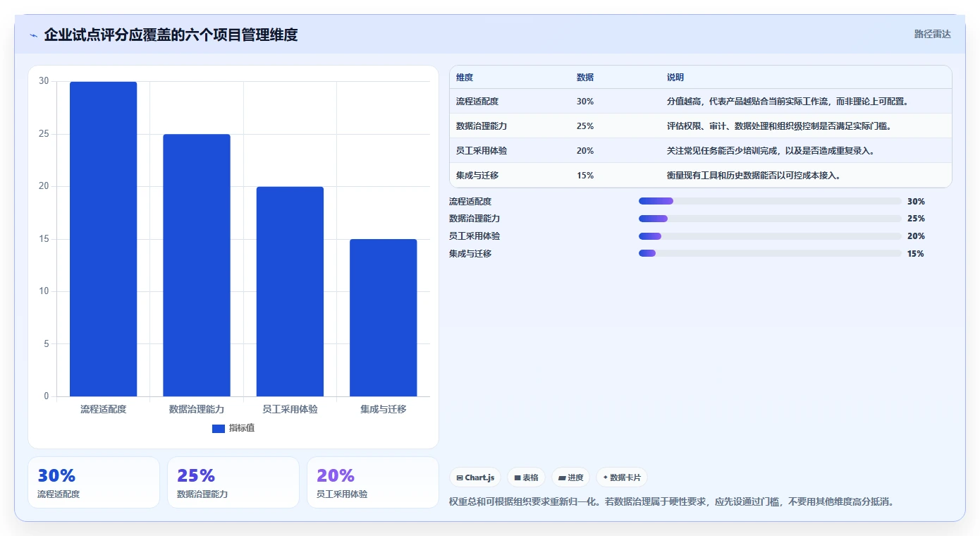This screenshot has height=536, width=980.
Task: Open the 30% 流程适配度 summary card
Action: 94,482
